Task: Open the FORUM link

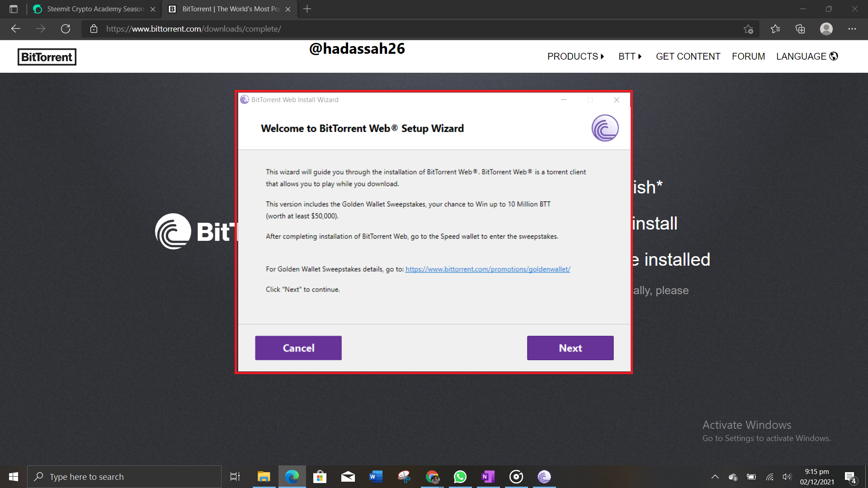Action: pos(748,56)
